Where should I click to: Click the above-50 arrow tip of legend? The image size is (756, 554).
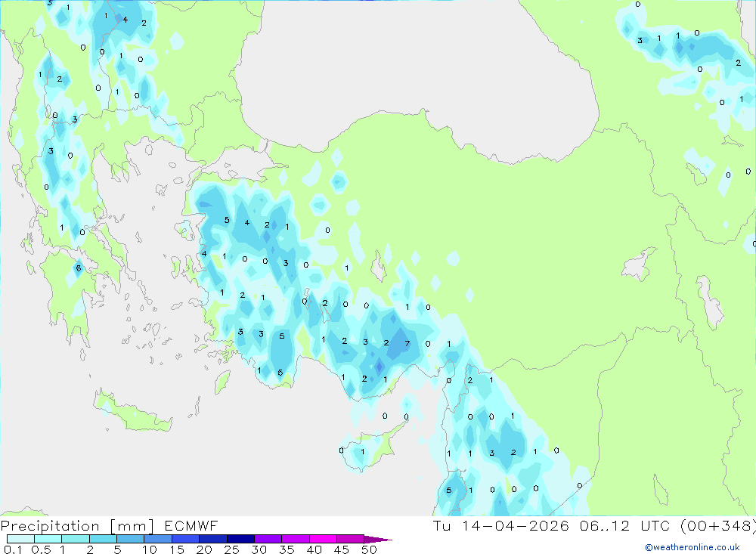[377, 540]
